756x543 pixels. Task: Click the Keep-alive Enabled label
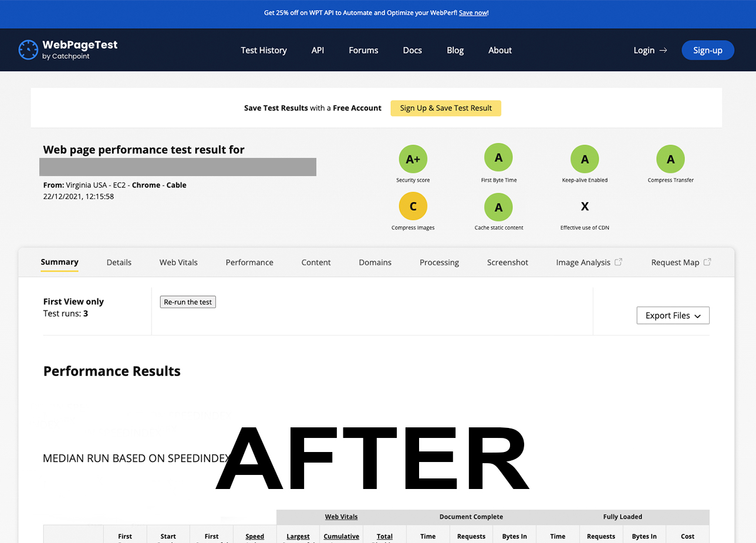coord(585,180)
